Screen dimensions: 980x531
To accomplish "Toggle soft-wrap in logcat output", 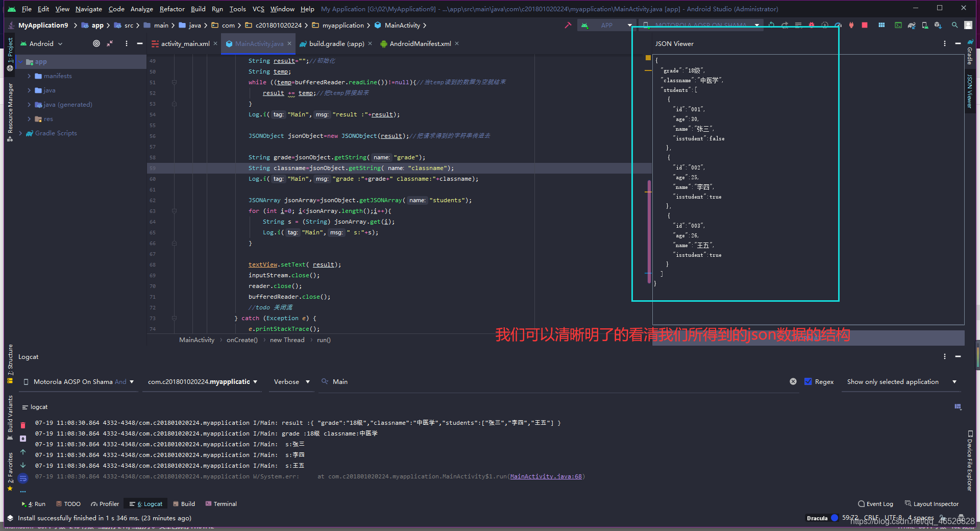I will [23, 478].
